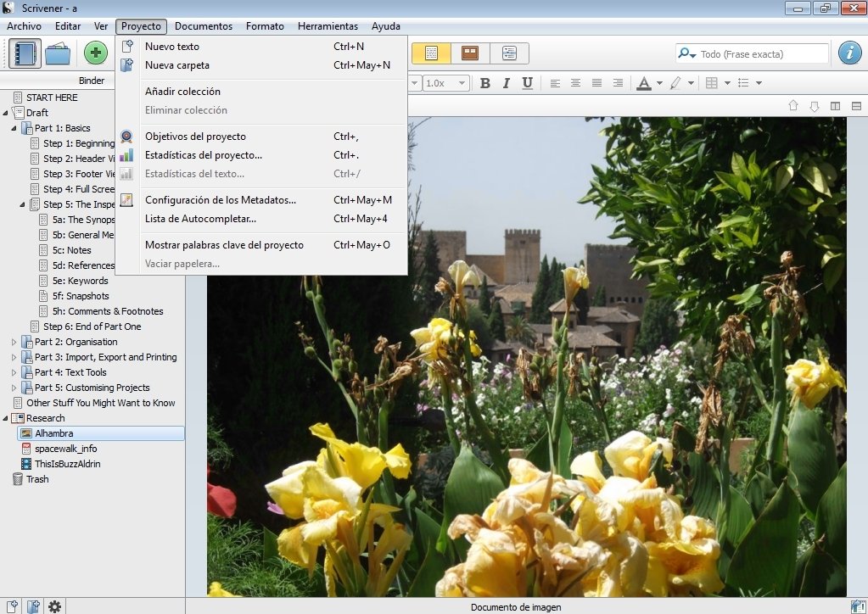
Task: Go to next document arrow
Action: (814, 106)
